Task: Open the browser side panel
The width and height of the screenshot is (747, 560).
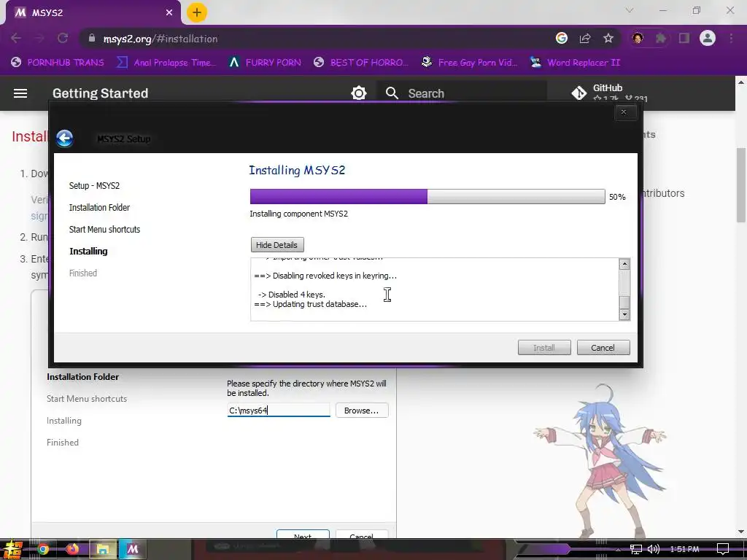Action: tap(684, 39)
